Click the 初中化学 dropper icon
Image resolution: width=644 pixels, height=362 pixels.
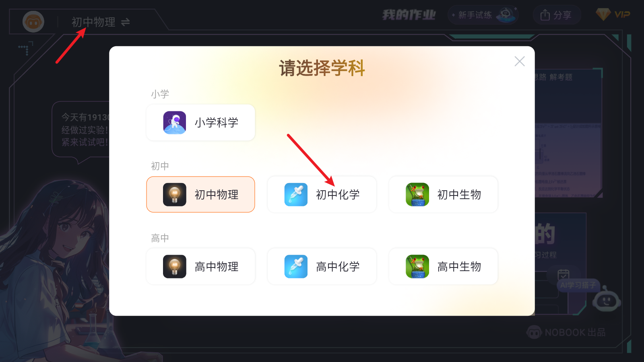click(296, 195)
